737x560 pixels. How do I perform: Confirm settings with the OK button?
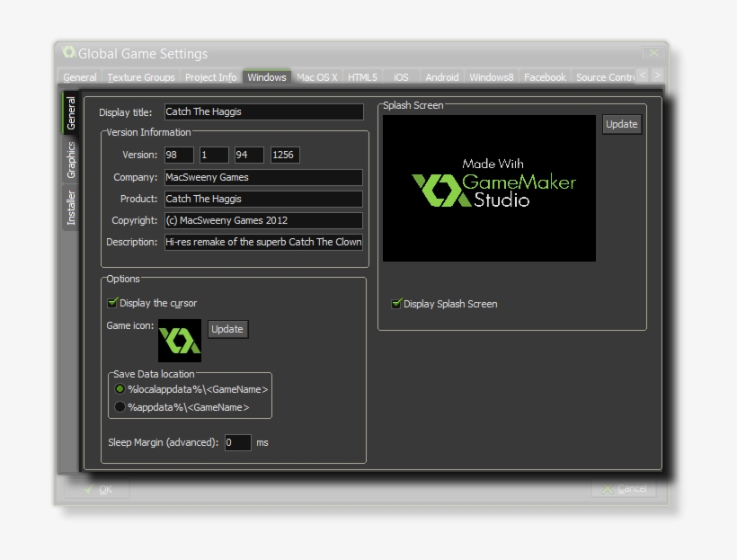coord(97,489)
